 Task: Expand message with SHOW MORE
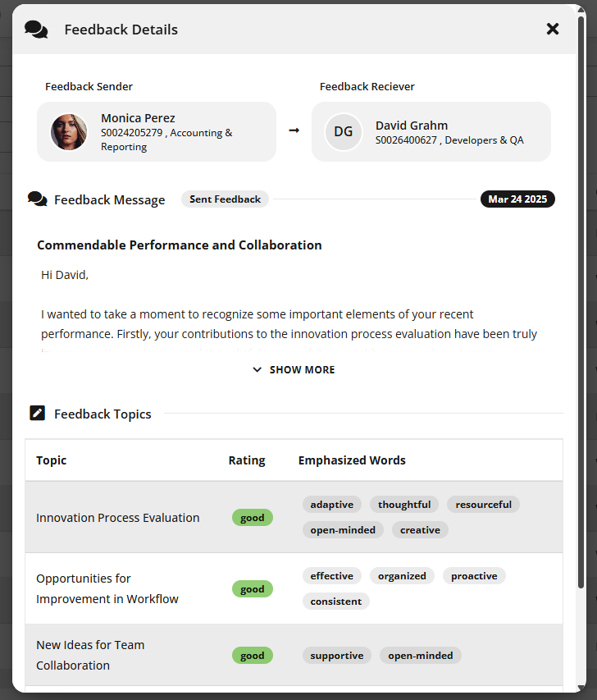coord(294,369)
